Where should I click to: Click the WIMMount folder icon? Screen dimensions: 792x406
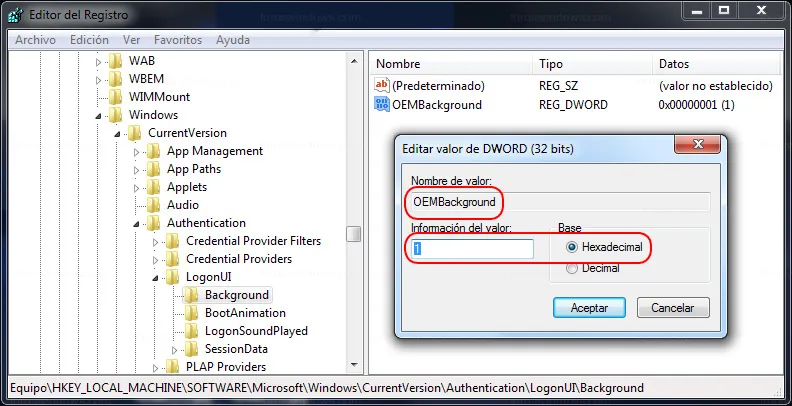[x=115, y=97]
